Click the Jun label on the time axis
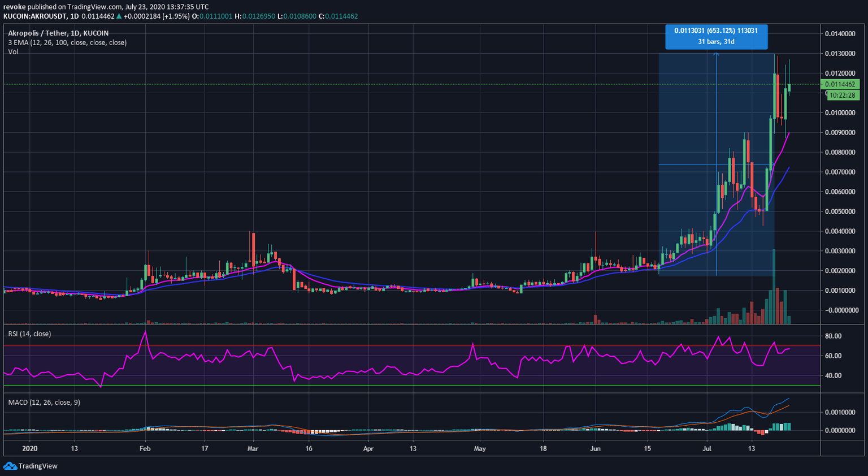This screenshot has height=476, width=868. [x=595, y=449]
